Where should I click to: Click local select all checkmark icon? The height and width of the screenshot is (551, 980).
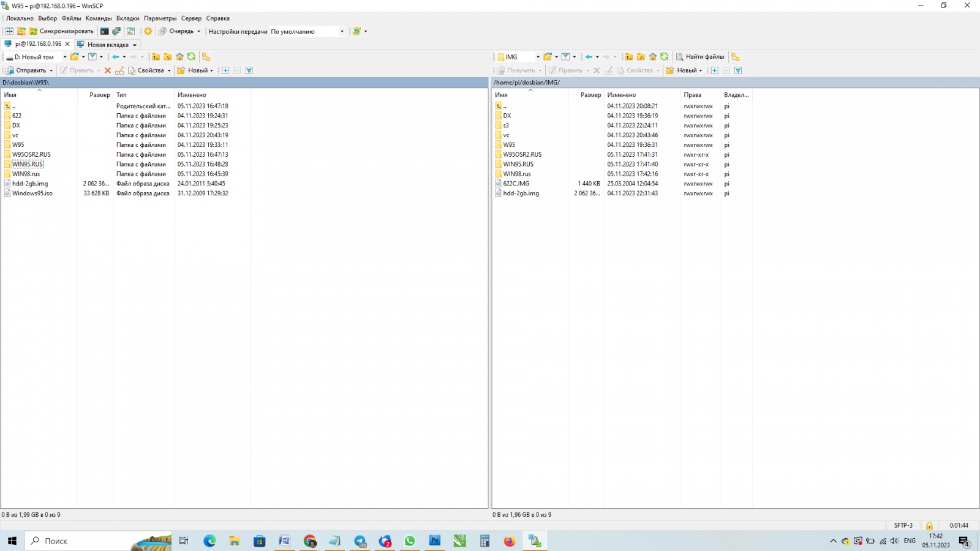(x=249, y=70)
